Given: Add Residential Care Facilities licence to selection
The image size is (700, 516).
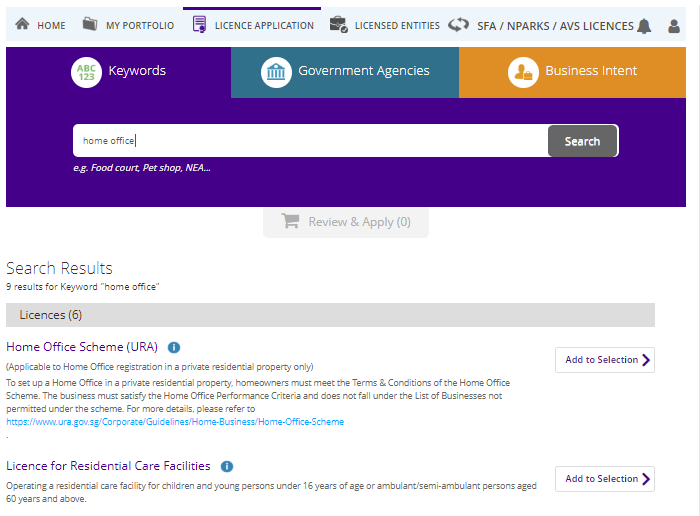Looking at the screenshot, I should pos(604,479).
